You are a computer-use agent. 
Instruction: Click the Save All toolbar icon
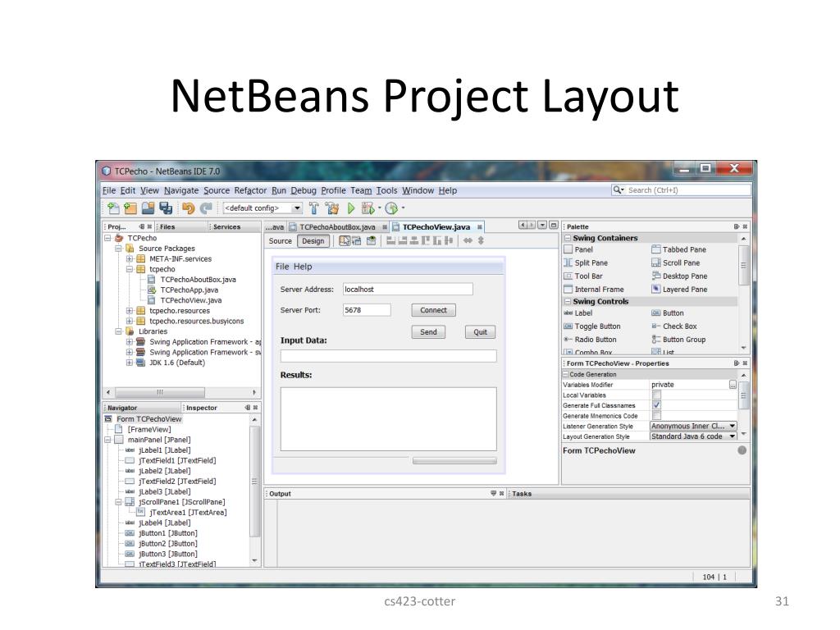coord(166,208)
